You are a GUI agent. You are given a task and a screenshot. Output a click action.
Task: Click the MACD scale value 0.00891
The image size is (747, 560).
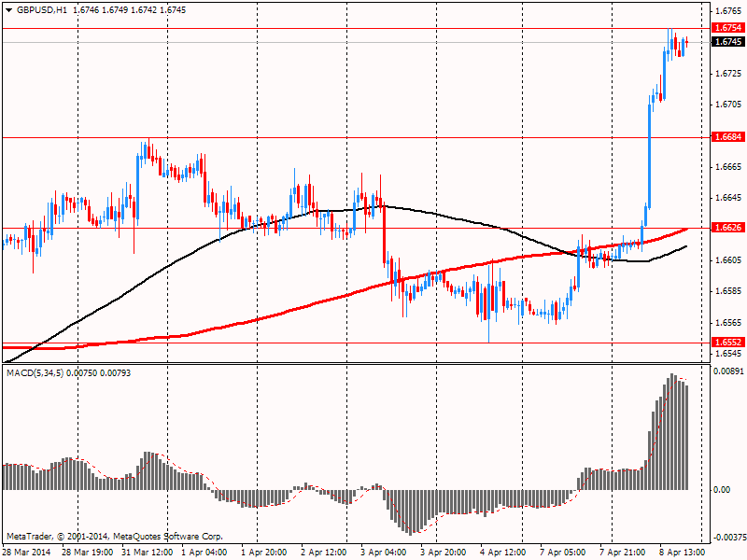(x=728, y=371)
